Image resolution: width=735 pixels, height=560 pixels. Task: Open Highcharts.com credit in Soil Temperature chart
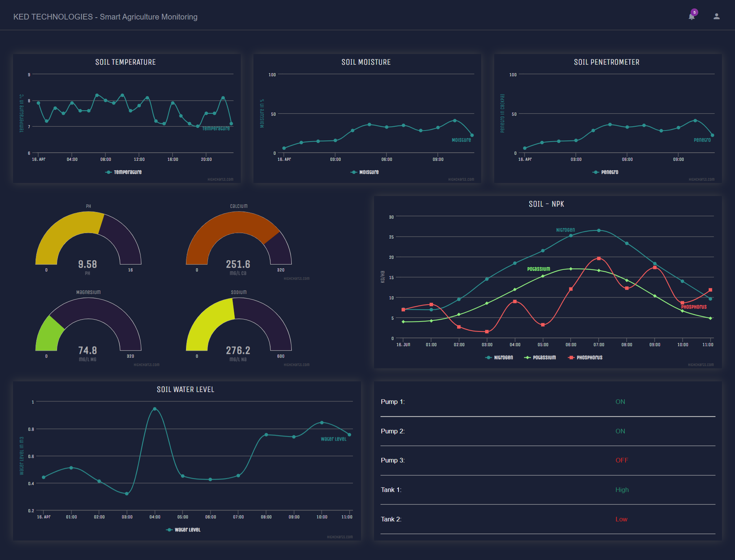tap(220, 180)
